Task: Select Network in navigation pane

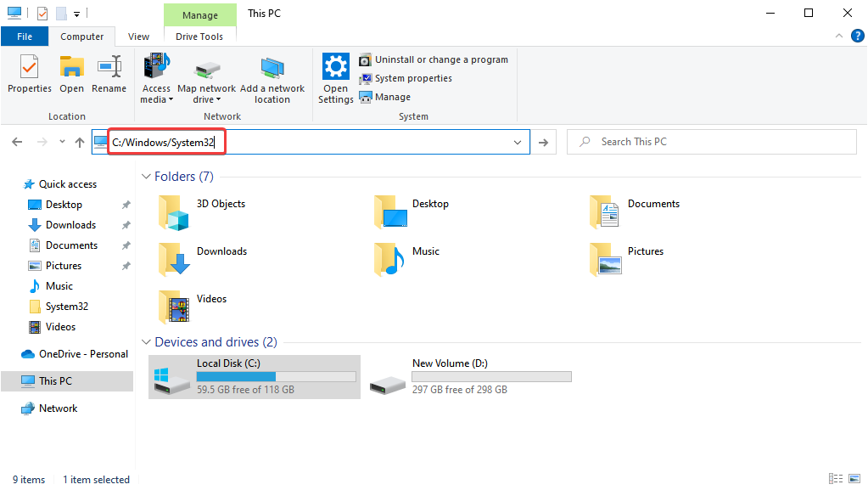Action: point(49,408)
